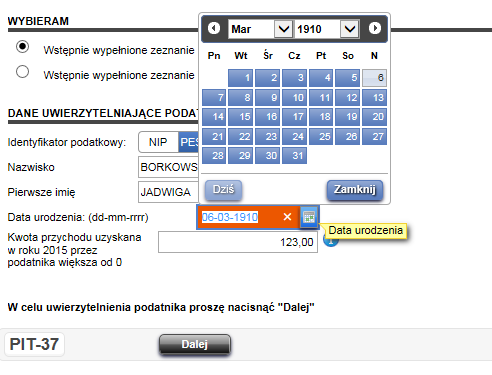Select the second pre-filled declaration radio button
The image size is (492, 375).
(x=22, y=72)
